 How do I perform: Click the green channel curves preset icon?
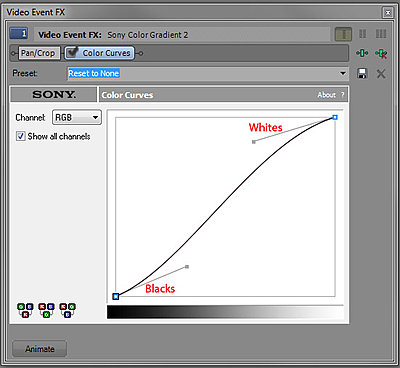click(46, 310)
